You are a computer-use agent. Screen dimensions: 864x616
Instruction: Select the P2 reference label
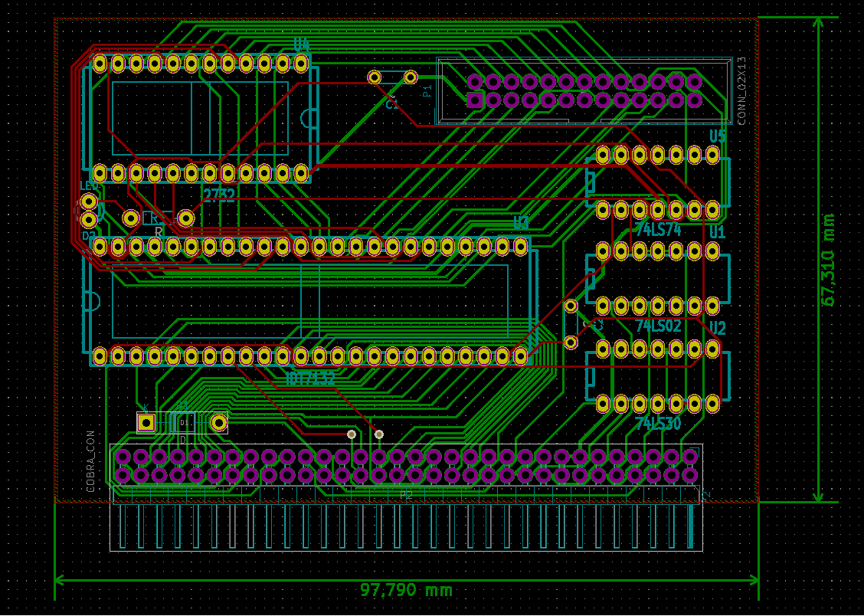pyautogui.click(x=406, y=496)
